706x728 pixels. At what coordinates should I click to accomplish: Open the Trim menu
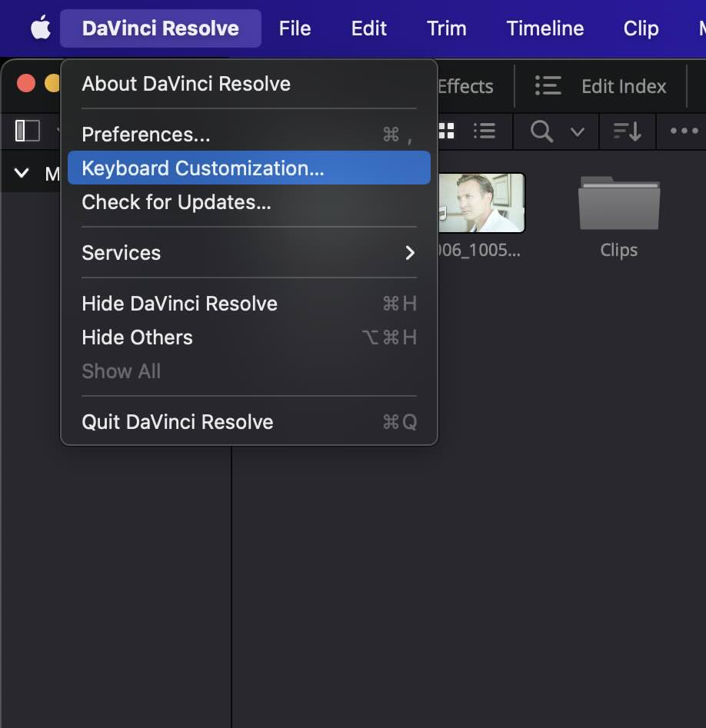pos(446,28)
